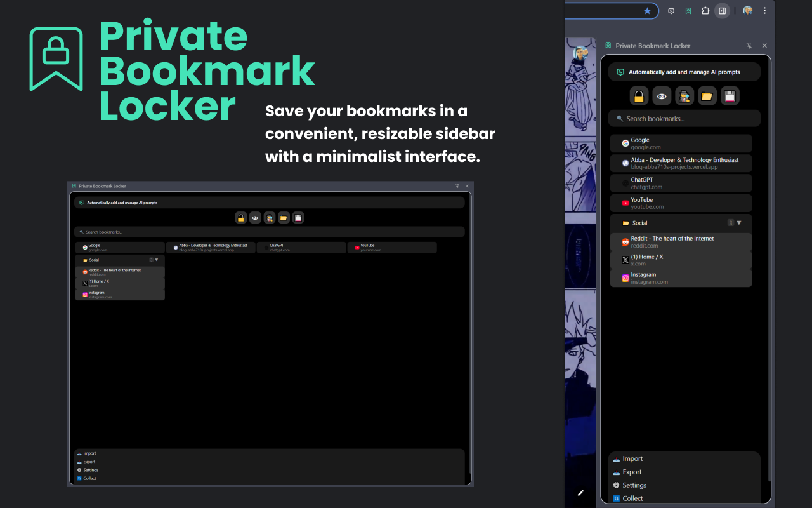Close the Private Bookmark Locker side panel

click(764, 46)
